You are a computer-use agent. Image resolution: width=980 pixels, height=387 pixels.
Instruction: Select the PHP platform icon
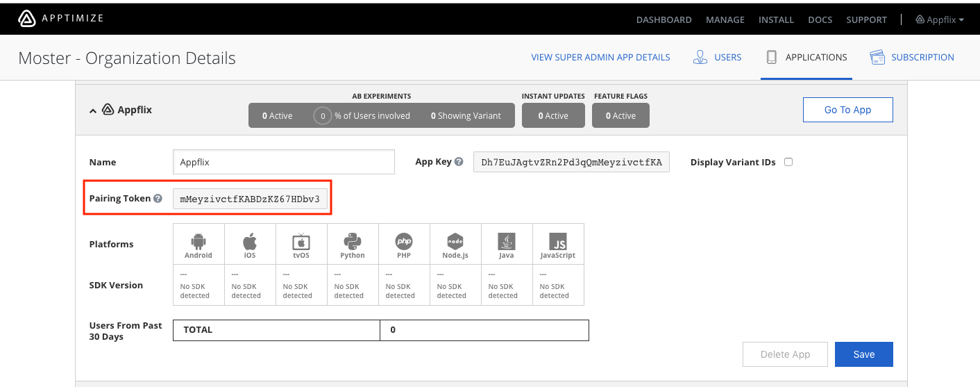[404, 242]
